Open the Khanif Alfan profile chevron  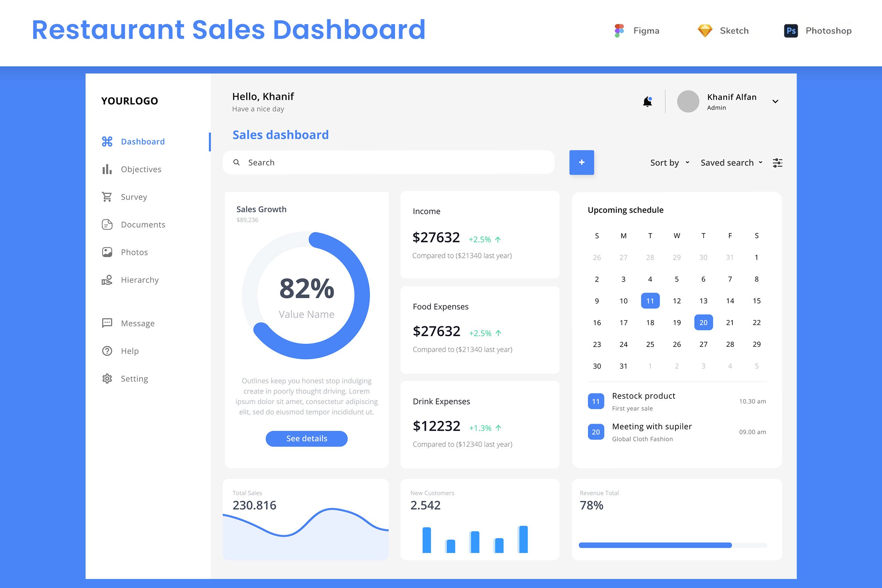775,101
